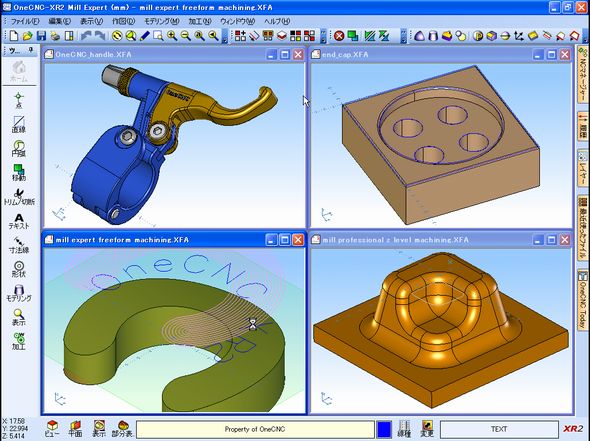Open the ファイル(F) menu
The width and height of the screenshot is (590, 441).
tap(25, 21)
